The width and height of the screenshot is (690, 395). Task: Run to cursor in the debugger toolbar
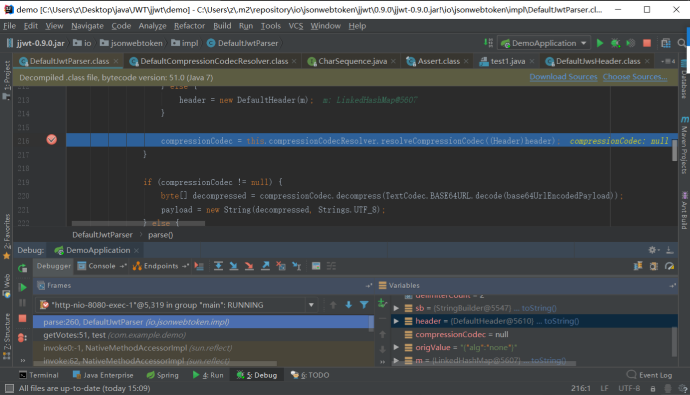[x=297, y=266]
